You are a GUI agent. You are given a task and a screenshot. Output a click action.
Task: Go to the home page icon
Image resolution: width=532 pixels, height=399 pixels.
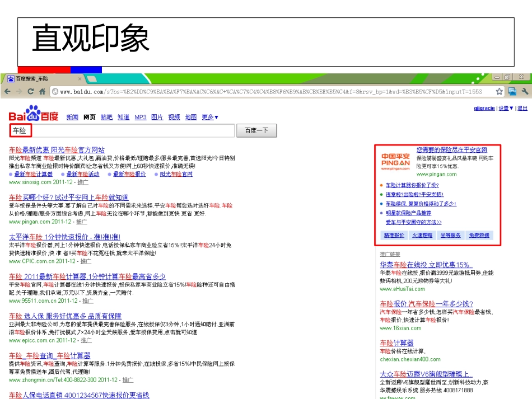43,92
